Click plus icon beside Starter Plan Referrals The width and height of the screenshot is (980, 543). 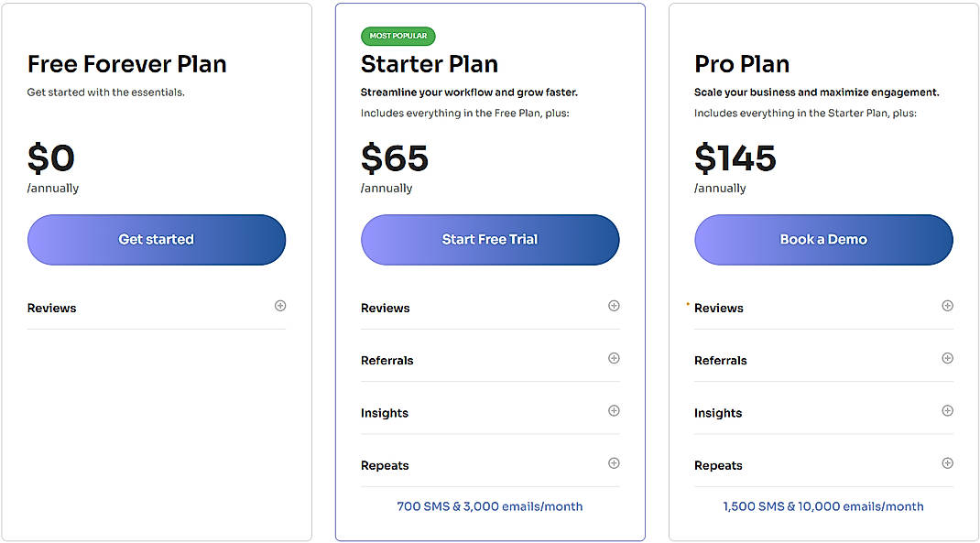pyautogui.click(x=614, y=358)
